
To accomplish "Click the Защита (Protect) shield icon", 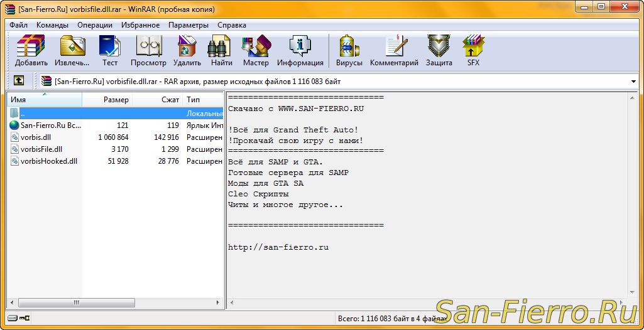I will tap(439, 50).
